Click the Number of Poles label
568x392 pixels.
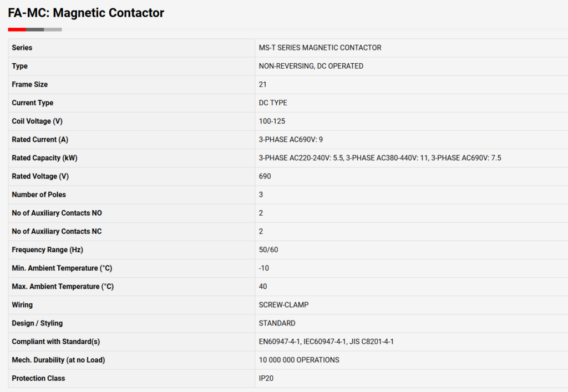[x=39, y=195]
